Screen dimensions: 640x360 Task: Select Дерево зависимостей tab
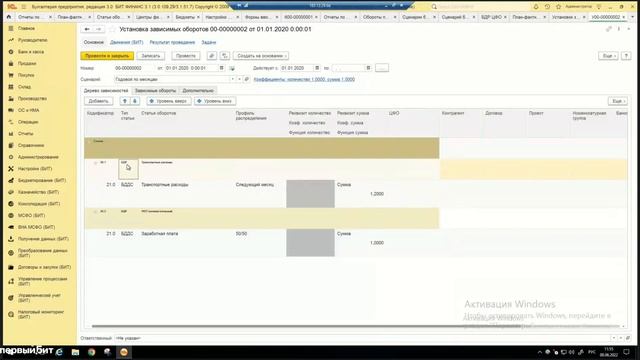pyautogui.click(x=106, y=91)
